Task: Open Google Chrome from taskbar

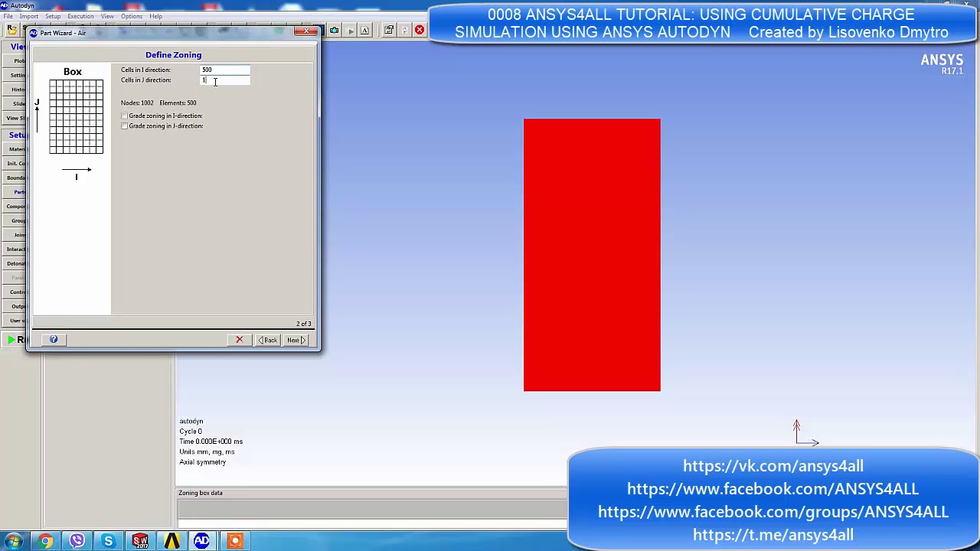Action: pyautogui.click(x=46, y=541)
